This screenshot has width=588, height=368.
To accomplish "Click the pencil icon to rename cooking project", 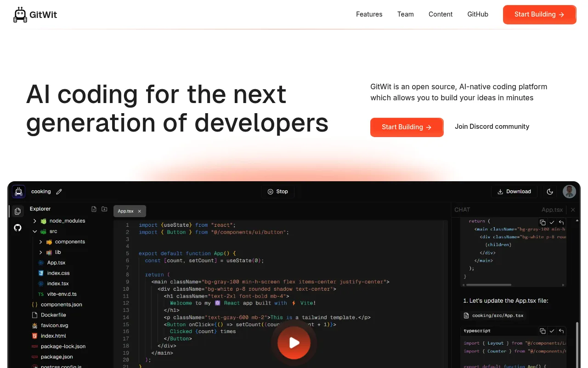I will tap(59, 192).
